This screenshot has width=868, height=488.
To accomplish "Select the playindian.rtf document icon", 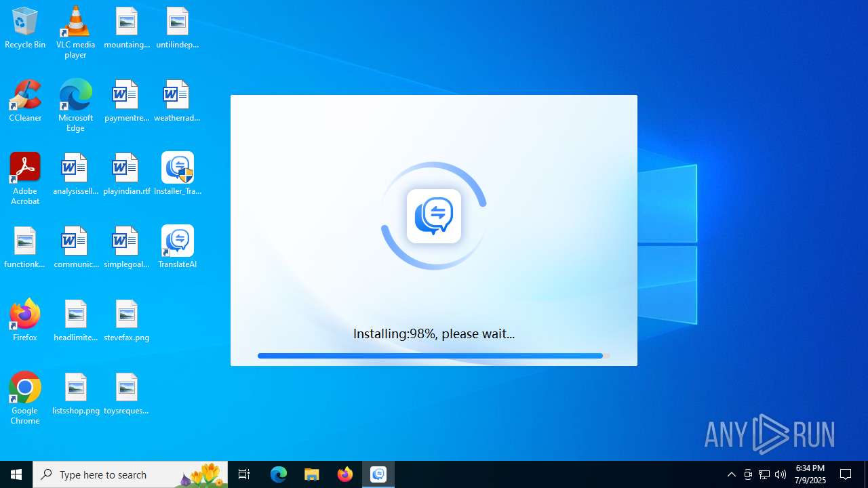I will tap(127, 175).
